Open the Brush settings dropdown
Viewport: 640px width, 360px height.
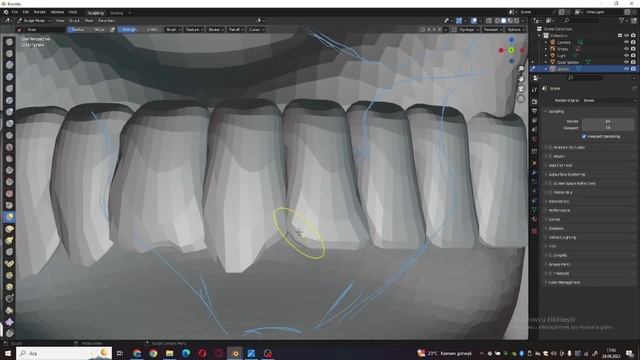click(172, 29)
